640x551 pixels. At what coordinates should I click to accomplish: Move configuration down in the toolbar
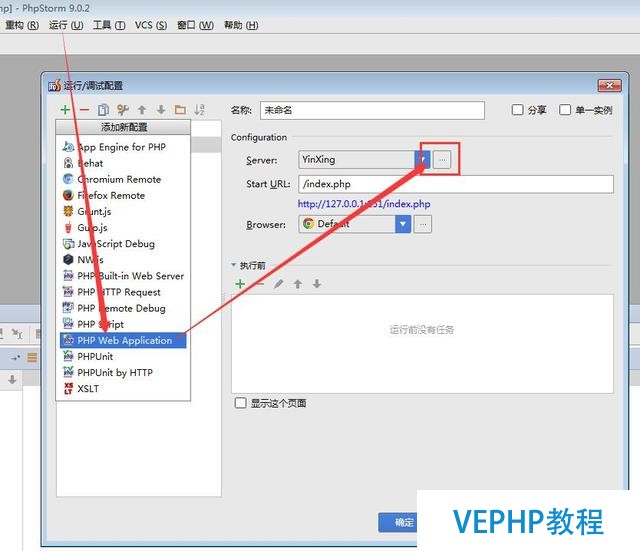pos(161,109)
